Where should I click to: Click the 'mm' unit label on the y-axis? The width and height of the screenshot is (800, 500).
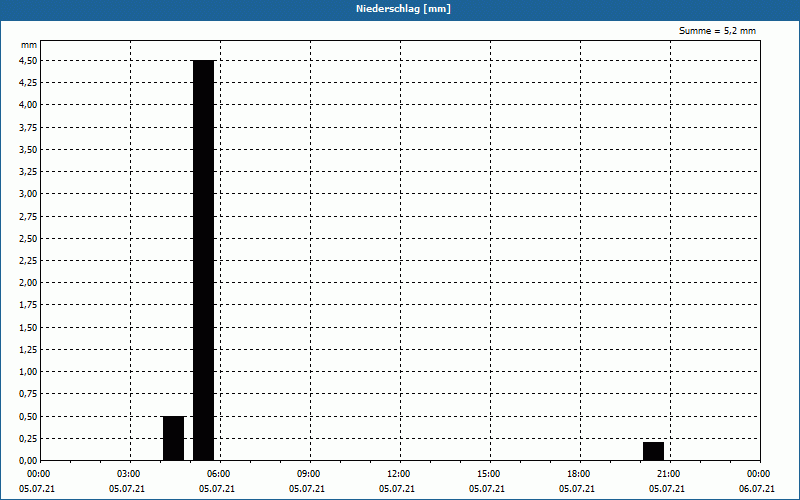(29, 45)
